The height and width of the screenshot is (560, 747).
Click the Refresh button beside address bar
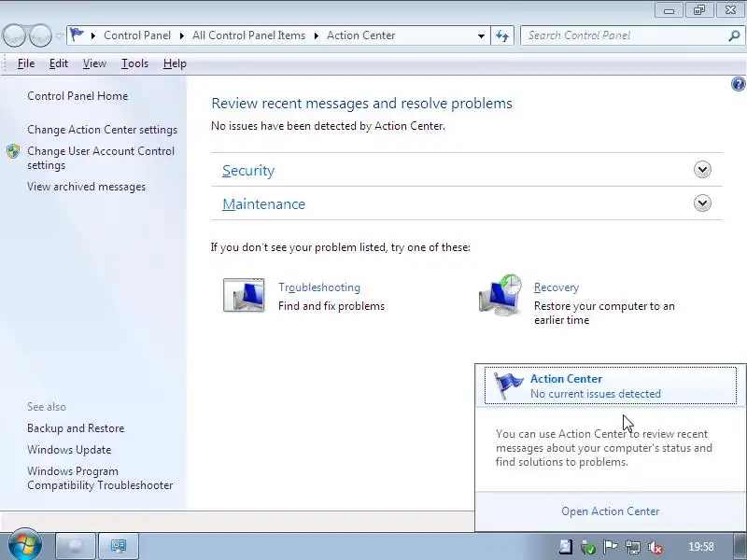tap(502, 35)
